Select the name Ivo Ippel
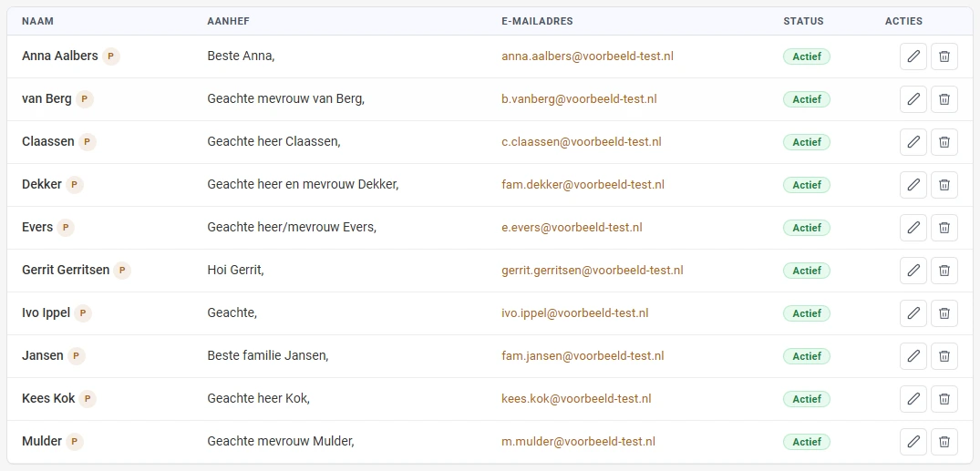The width and height of the screenshot is (980, 471). (46, 313)
